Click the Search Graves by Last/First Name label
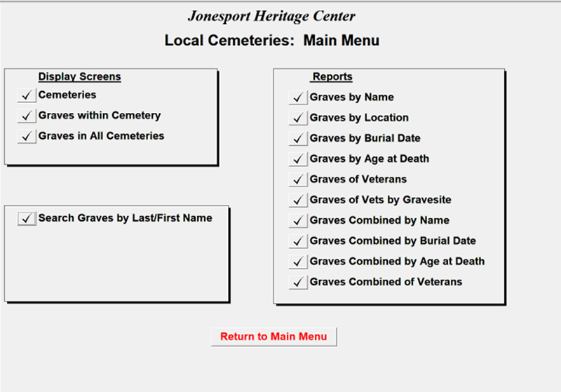Screen dimensions: 561x392 coord(126,218)
